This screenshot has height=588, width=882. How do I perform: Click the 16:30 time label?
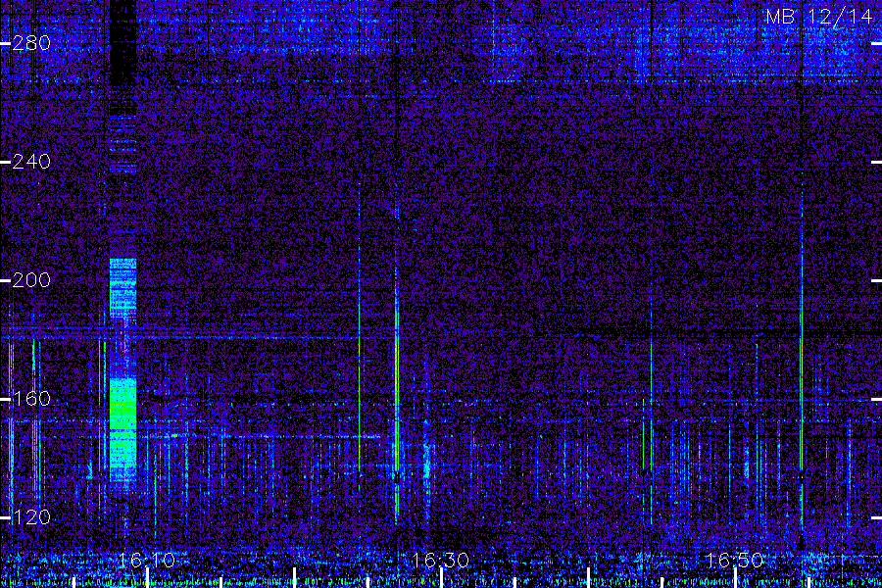point(440,560)
